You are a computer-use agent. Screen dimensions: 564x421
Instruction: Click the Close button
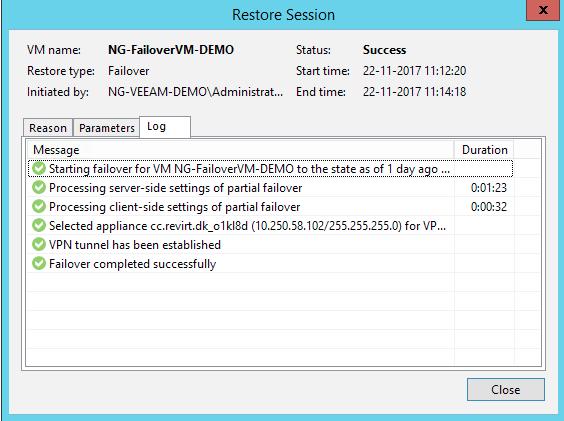tap(506, 389)
